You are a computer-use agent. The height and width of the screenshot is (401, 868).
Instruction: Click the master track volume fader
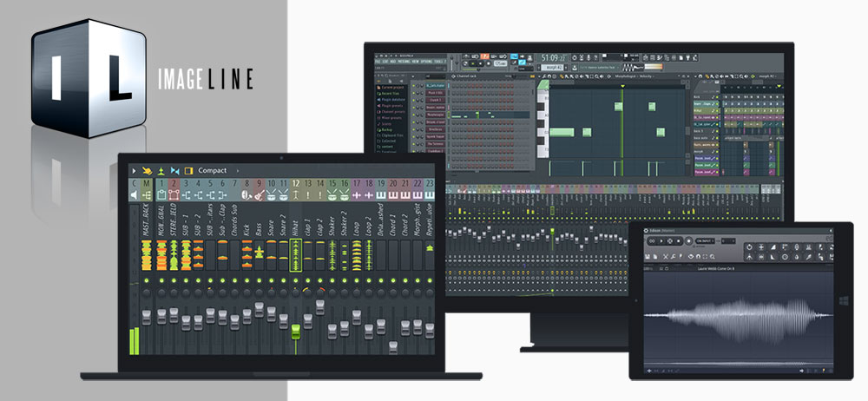coord(146,318)
